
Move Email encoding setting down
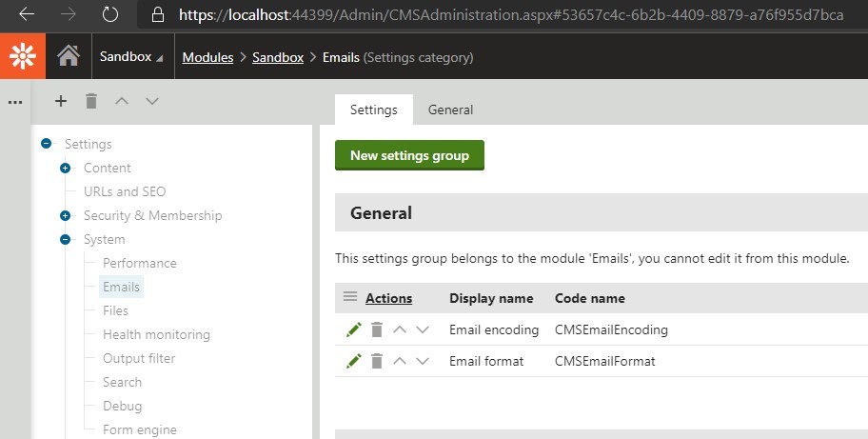[423, 329]
